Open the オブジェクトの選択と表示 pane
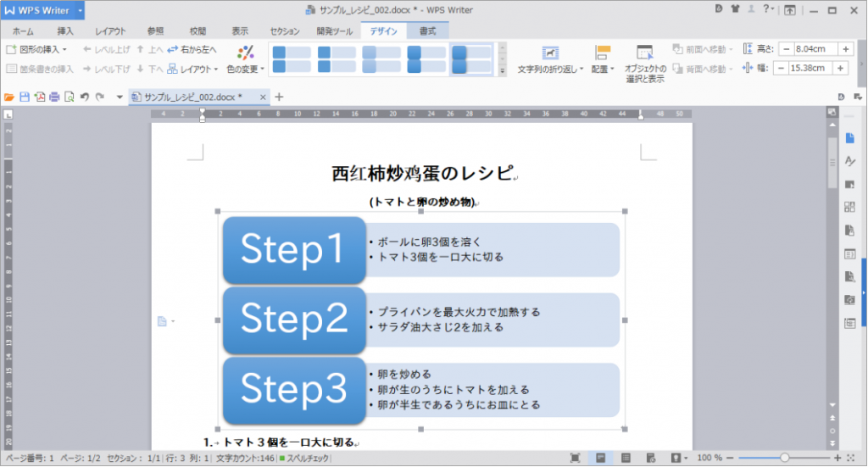Image resolution: width=868 pixels, height=467 pixels. click(x=644, y=63)
